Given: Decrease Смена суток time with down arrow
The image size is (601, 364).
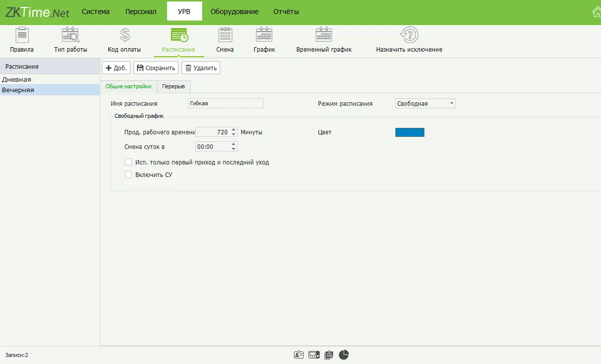Looking at the screenshot, I should click(234, 149).
